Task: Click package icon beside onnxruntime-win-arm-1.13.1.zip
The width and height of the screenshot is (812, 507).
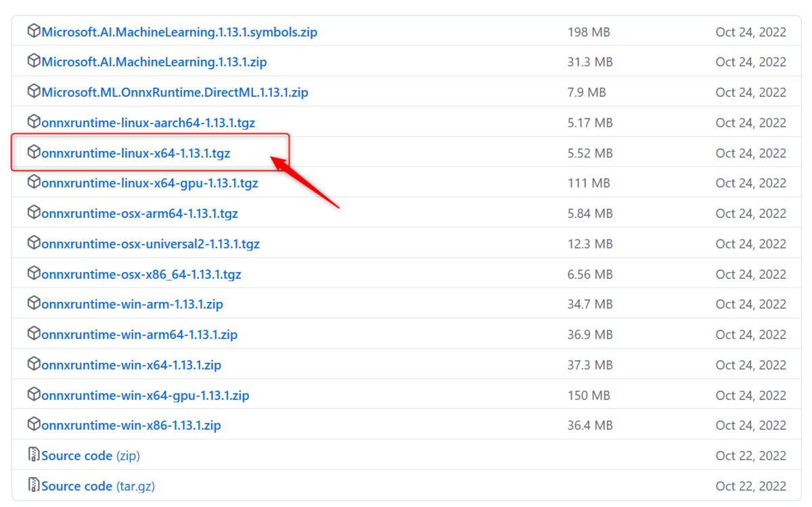Action: coord(34,304)
